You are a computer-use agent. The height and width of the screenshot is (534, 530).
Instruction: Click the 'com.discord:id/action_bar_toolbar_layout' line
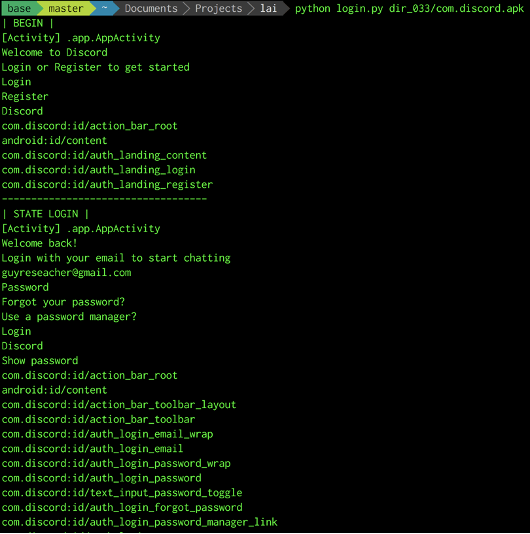click(x=119, y=405)
